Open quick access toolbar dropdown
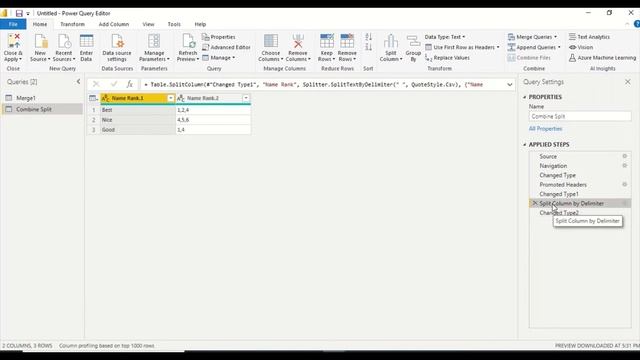Viewport: 640px width, 360px height. click(x=28, y=13)
